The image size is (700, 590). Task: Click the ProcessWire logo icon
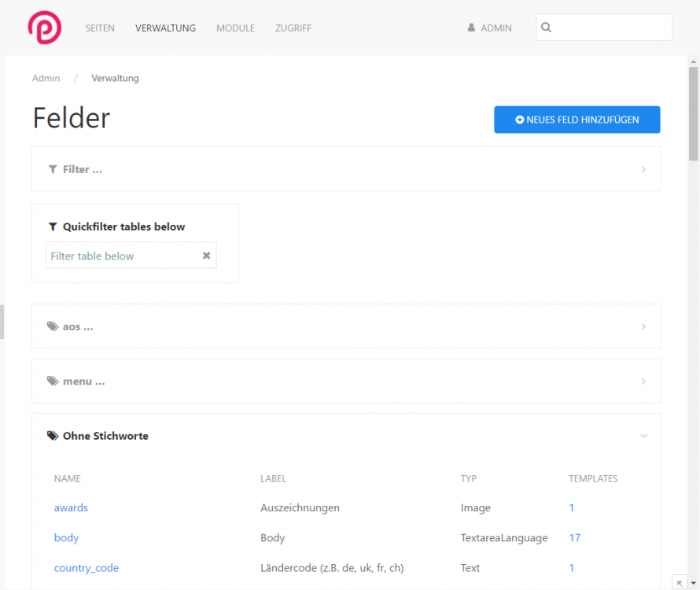click(44, 27)
